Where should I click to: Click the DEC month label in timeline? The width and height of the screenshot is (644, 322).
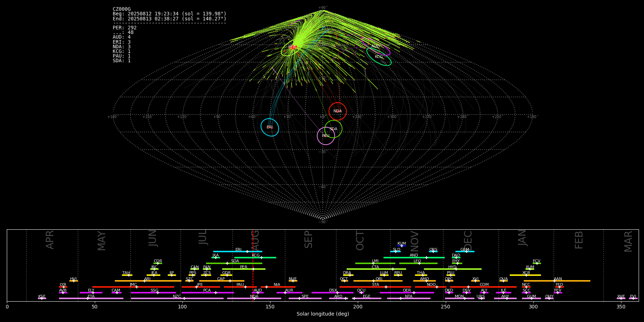[468, 240]
